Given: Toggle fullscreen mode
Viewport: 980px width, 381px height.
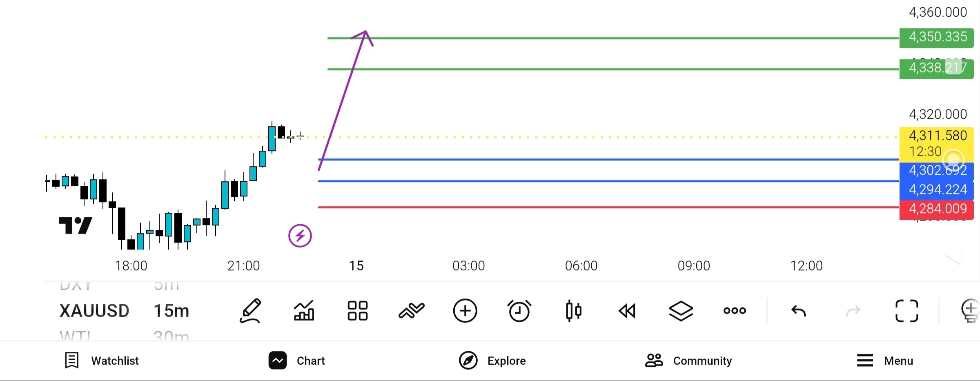Looking at the screenshot, I should pos(907,311).
